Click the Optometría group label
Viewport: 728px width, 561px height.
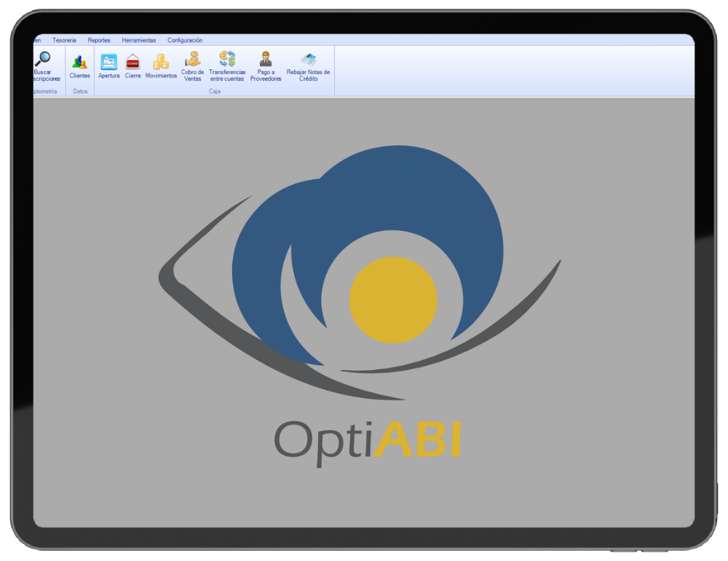(x=45, y=92)
